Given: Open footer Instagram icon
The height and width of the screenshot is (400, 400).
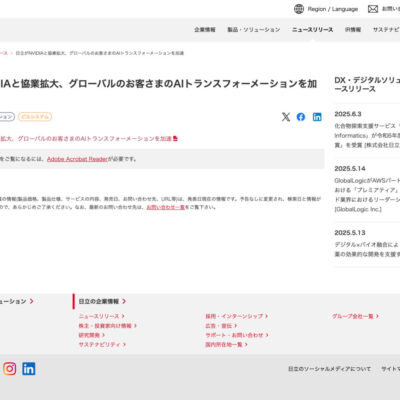Looking at the screenshot, I should 9,369.
